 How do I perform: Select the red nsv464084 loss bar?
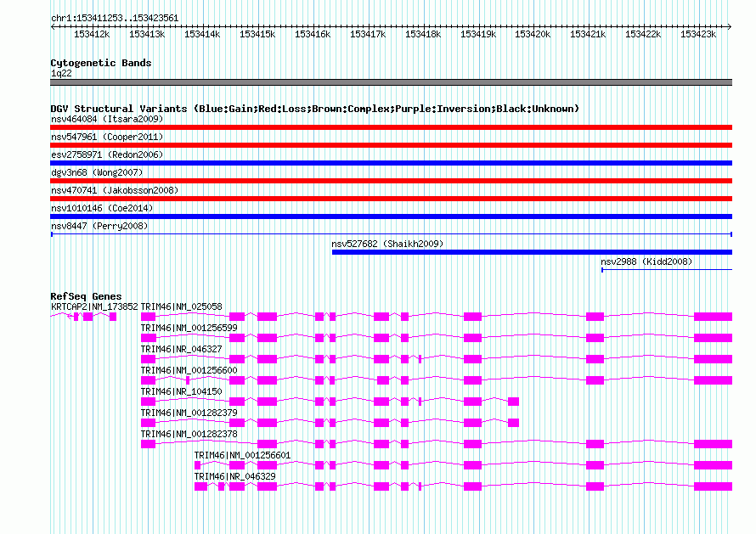(391, 127)
